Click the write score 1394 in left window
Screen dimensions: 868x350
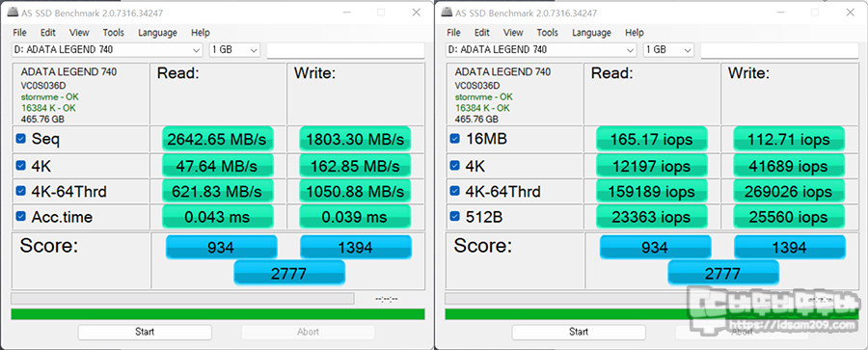tap(356, 248)
